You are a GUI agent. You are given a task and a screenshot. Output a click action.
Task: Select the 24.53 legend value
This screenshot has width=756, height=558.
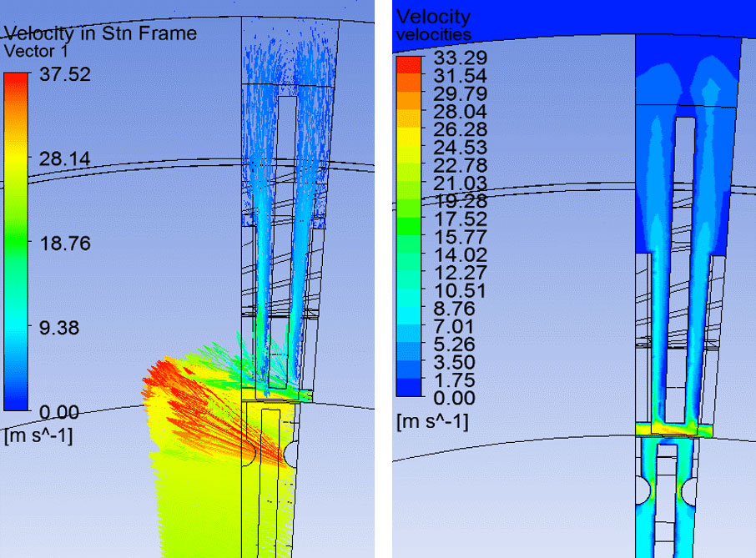point(461,148)
